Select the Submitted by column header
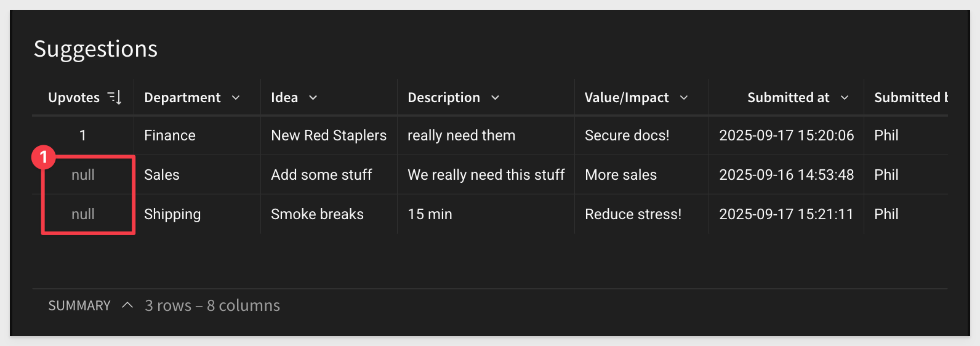The image size is (980, 346). point(910,98)
